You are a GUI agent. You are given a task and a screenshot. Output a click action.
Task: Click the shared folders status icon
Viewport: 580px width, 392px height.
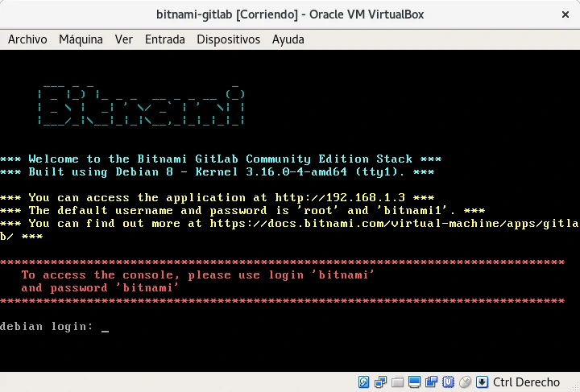pos(398,382)
